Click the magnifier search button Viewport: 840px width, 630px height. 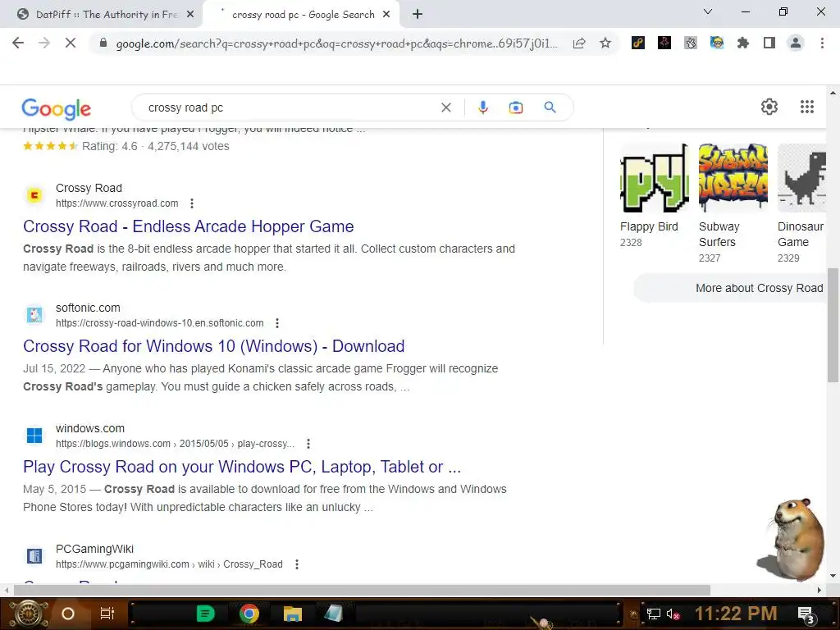pyautogui.click(x=550, y=107)
